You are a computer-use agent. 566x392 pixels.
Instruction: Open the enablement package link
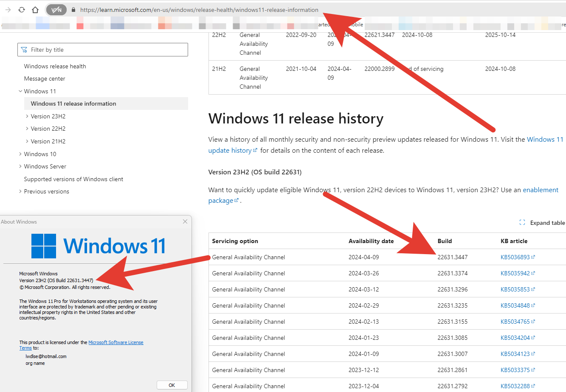541,190
